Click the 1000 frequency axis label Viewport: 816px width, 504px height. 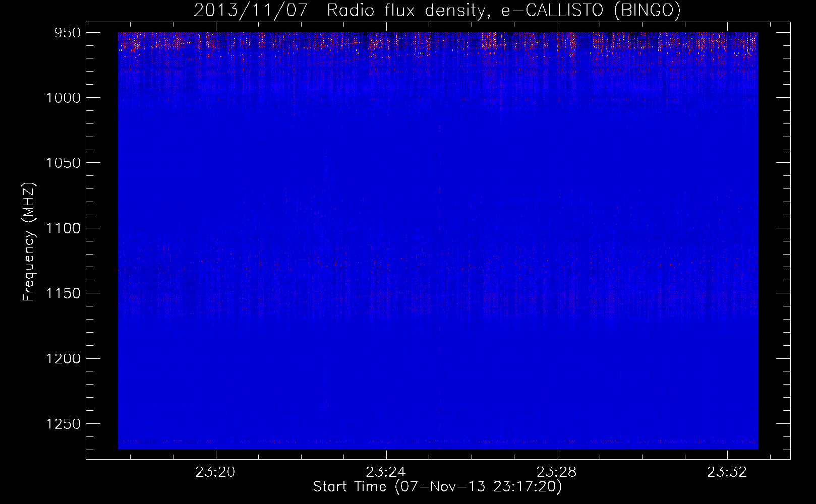pyautogui.click(x=63, y=98)
